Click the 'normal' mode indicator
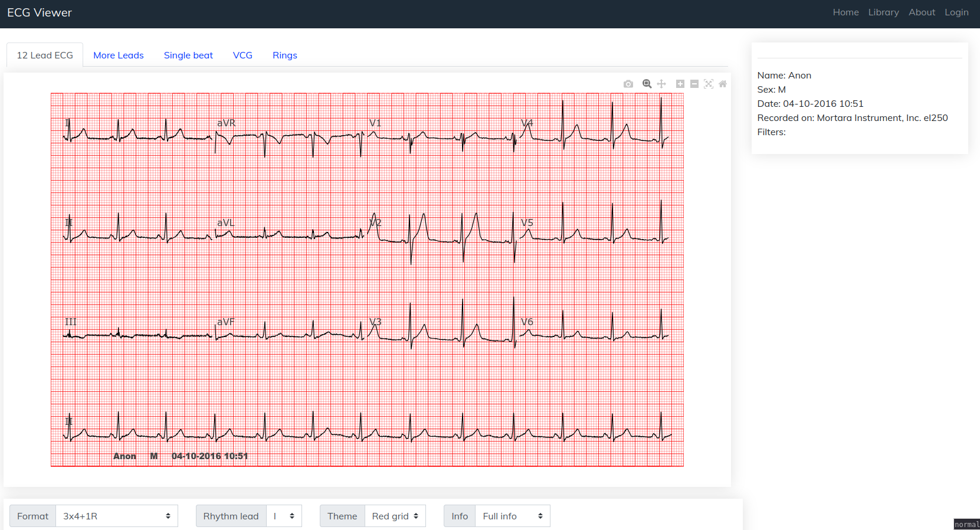This screenshot has width=980, height=530. pos(966,524)
